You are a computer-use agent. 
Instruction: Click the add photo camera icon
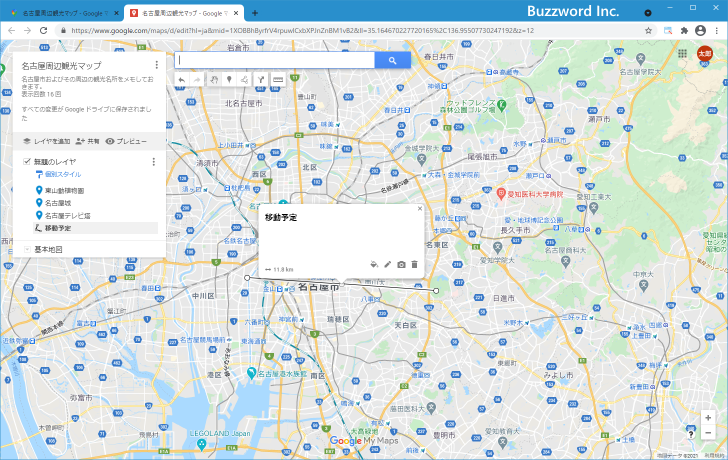(401, 265)
